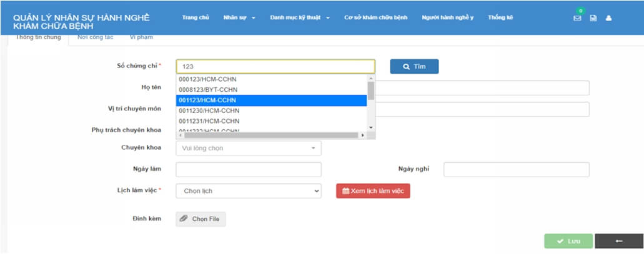Click the paperclip Chọn File button

tap(201, 219)
